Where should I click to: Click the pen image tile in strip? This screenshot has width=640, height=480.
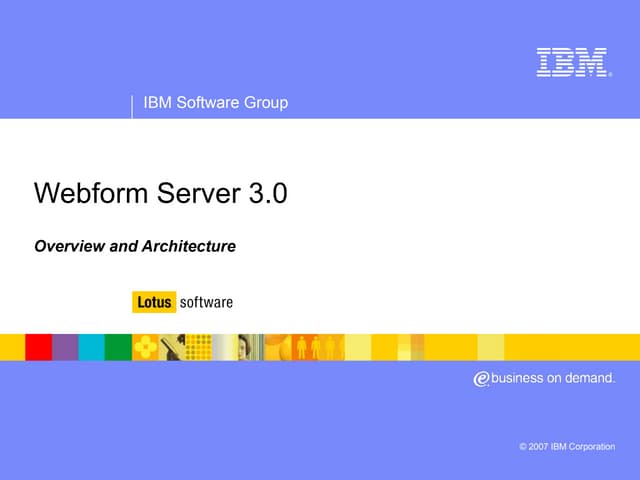click(172, 347)
